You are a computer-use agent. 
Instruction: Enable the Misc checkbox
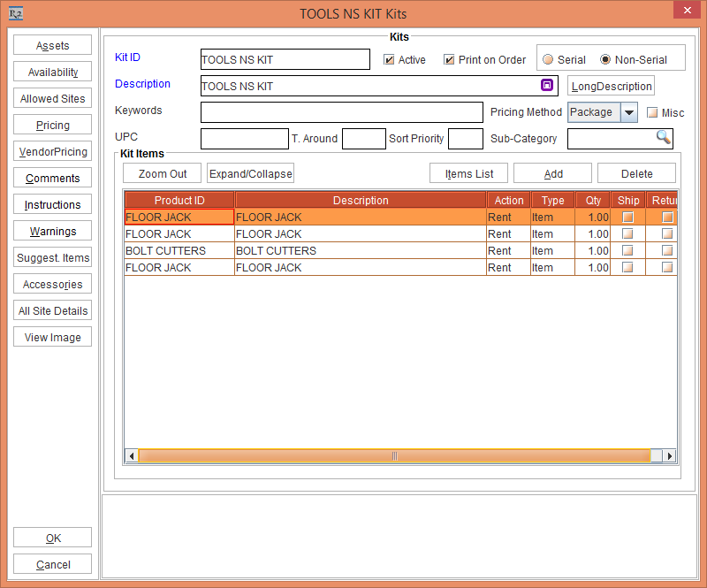652,112
